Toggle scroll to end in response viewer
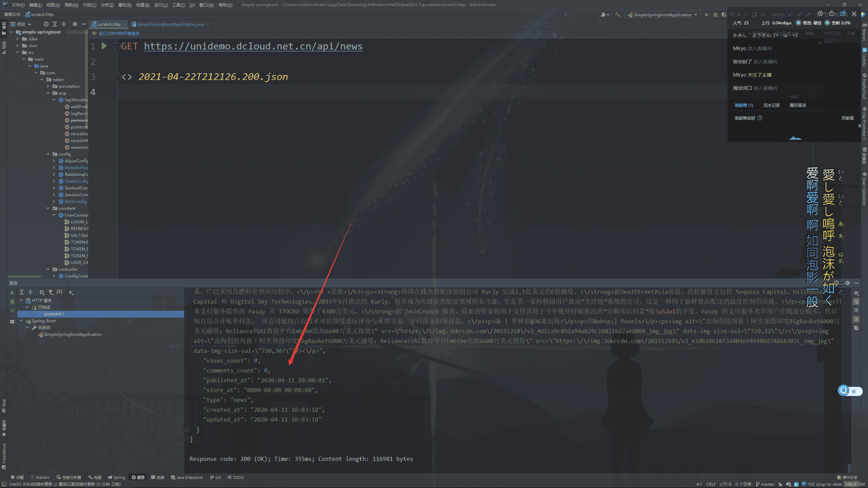The height and width of the screenshot is (488, 868). click(x=856, y=319)
